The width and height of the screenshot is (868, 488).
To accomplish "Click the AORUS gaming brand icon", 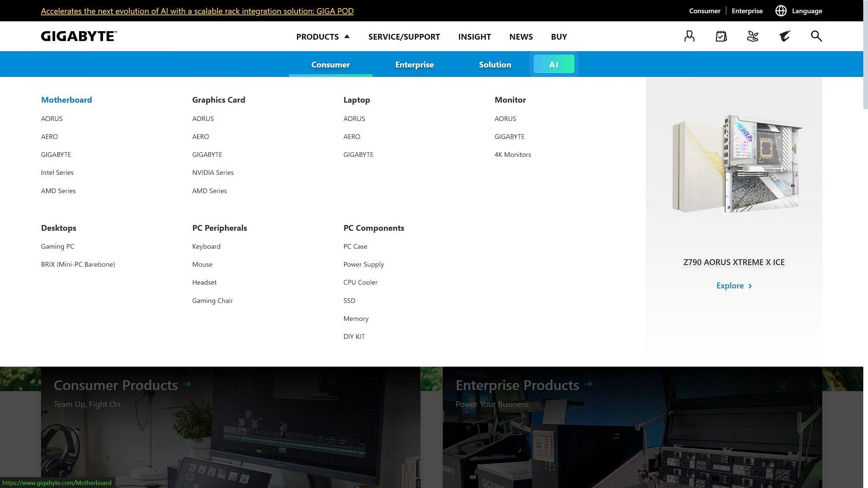I will point(785,36).
